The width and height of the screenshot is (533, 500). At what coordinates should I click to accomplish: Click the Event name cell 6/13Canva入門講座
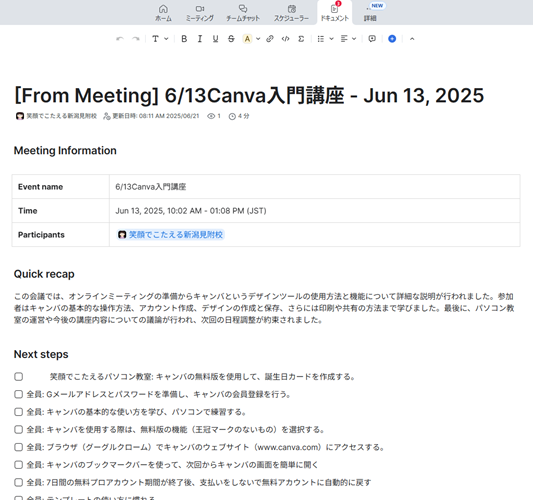pyautogui.click(x=314, y=187)
